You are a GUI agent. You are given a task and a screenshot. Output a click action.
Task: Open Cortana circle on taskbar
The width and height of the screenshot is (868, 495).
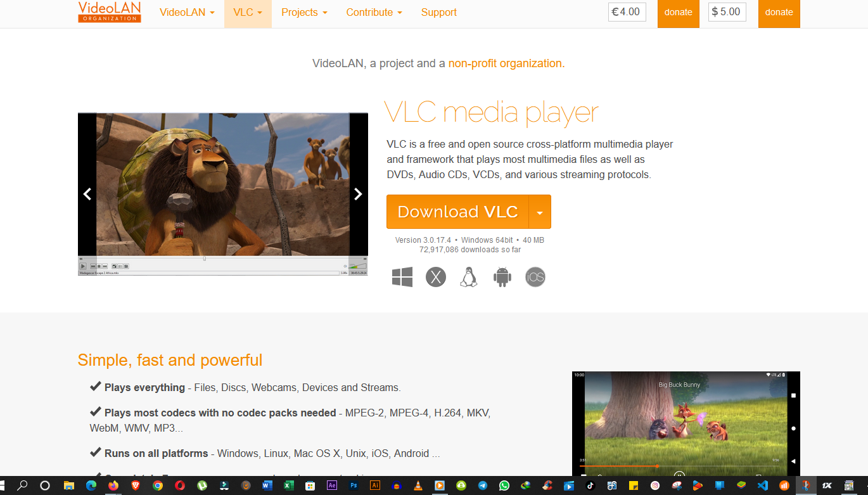[45, 485]
